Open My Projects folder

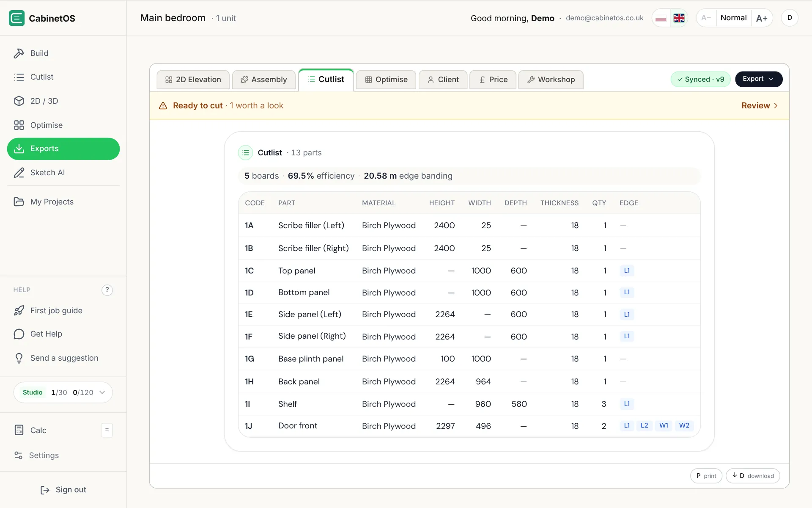pyautogui.click(x=63, y=202)
